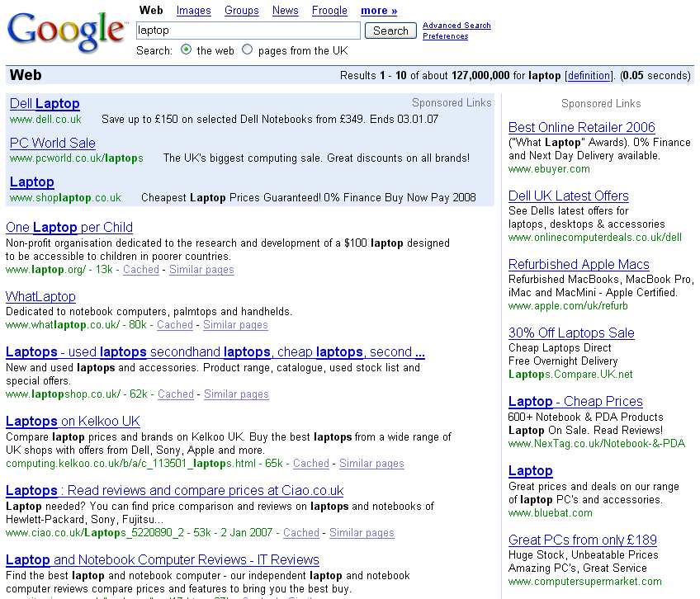Open 'Laptop and Notebook Computer Reviews - IT Reviews'
The image size is (700, 599).
[x=163, y=559]
